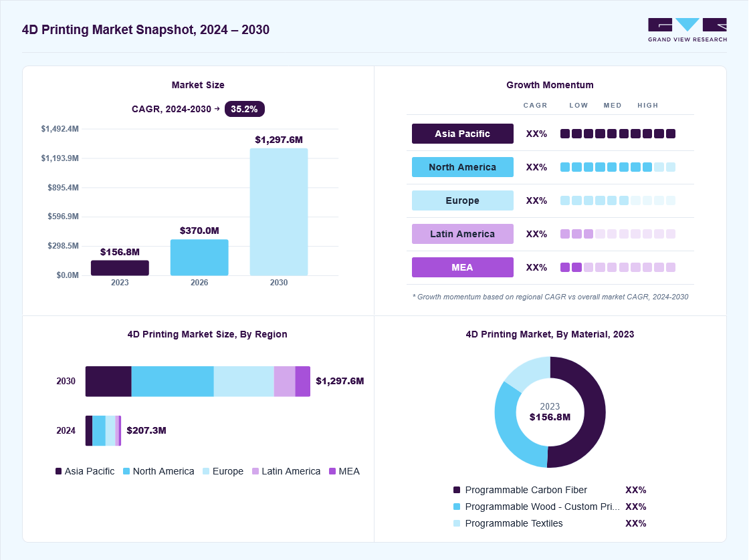Viewport: 749px width, 560px height.
Task: Click the $370.0M bar label
Action: (x=199, y=231)
